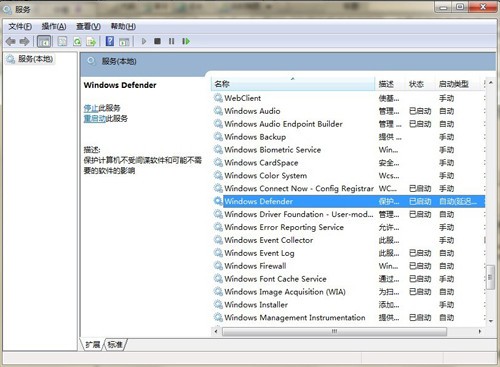
Task: Select Windows Image Acquisition (WIA) row
Action: (349, 292)
